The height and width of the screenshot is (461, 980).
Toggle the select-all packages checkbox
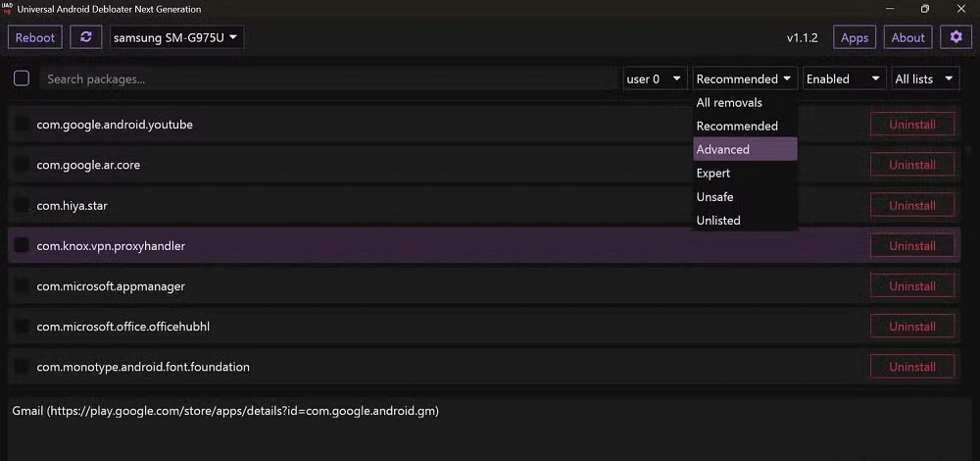[22, 78]
